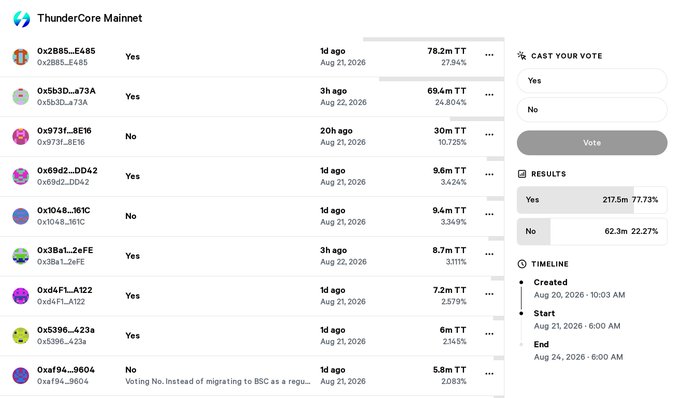Click the Created timeline marker
Screen dimensions: 680x398
point(521,282)
